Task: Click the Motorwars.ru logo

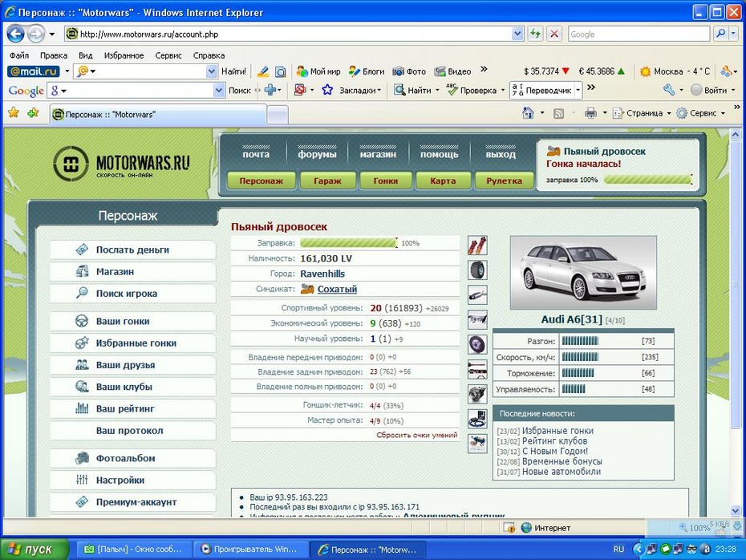Action: (121, 164)
